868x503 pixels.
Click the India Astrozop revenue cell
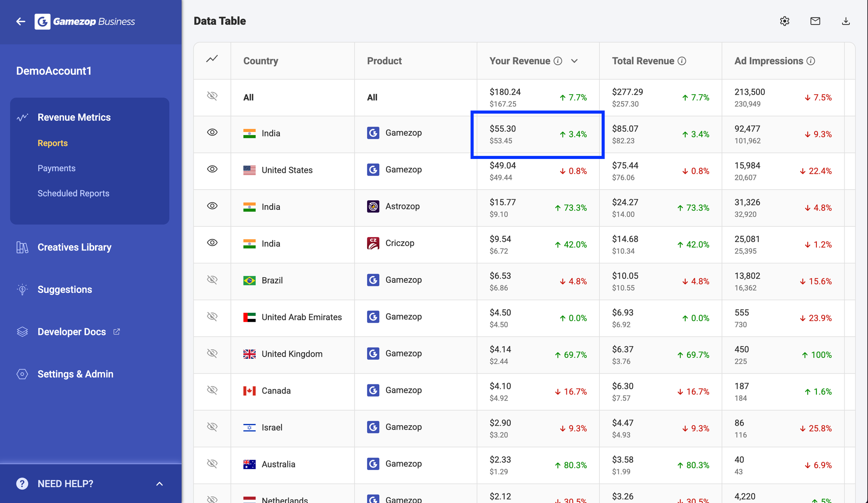538,208
